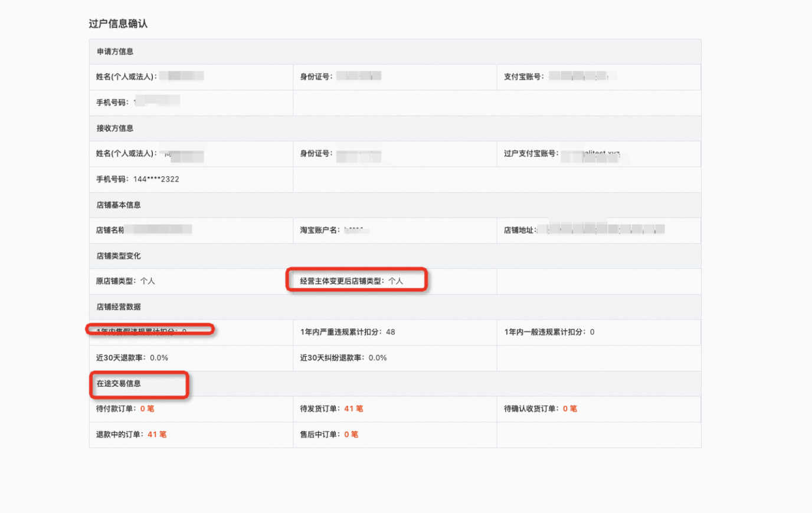Select the 过户支付宝账号 label
The height and width of the screenshot is (513, 812).
click(531, 153)
